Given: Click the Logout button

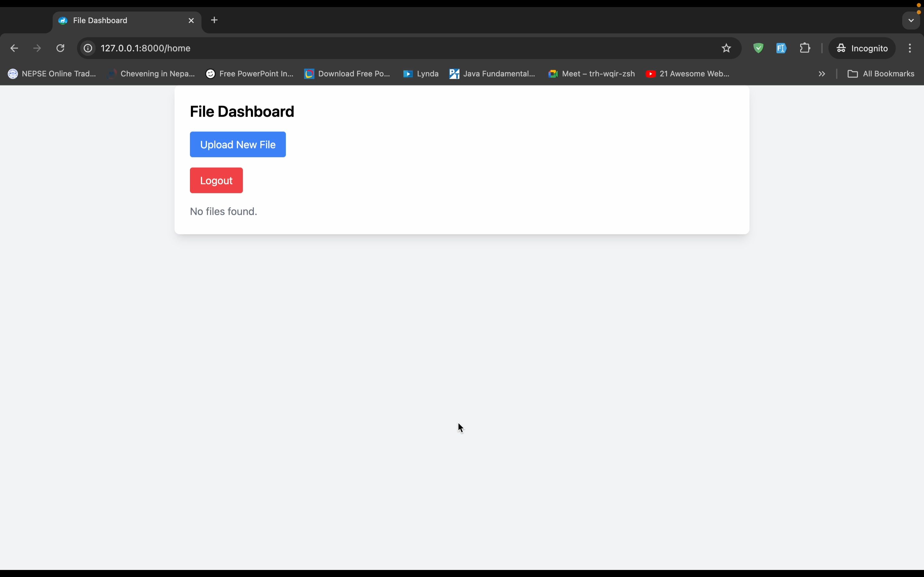Looking at the screenshot, I should 216,180.
